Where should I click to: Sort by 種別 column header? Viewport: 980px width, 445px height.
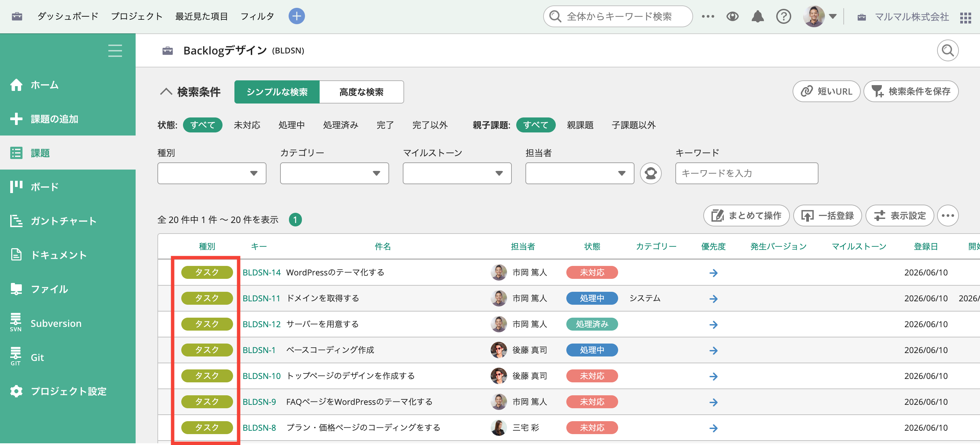pos(207,246)
